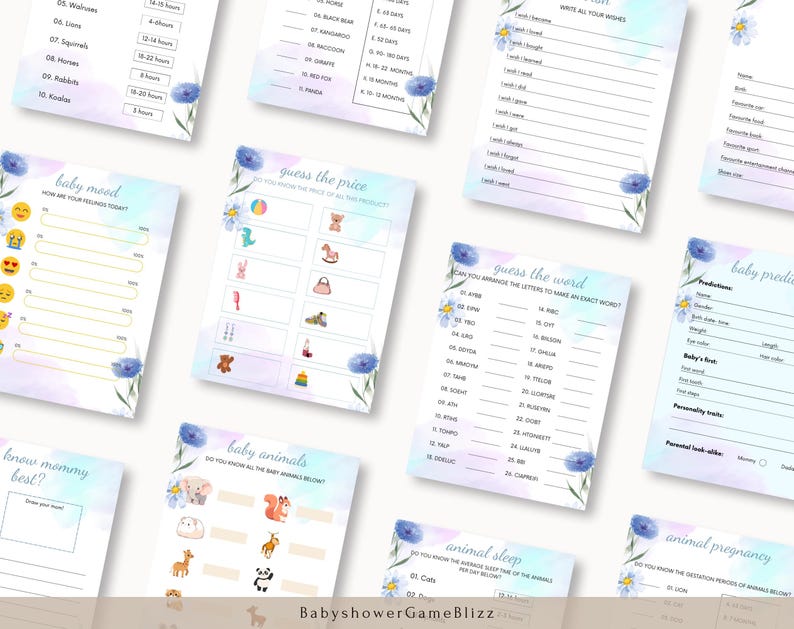This screenshot has width=794, height=629.
Task: Select the Mommy radio button under Parental look-alike
Action: pos(763,462)
